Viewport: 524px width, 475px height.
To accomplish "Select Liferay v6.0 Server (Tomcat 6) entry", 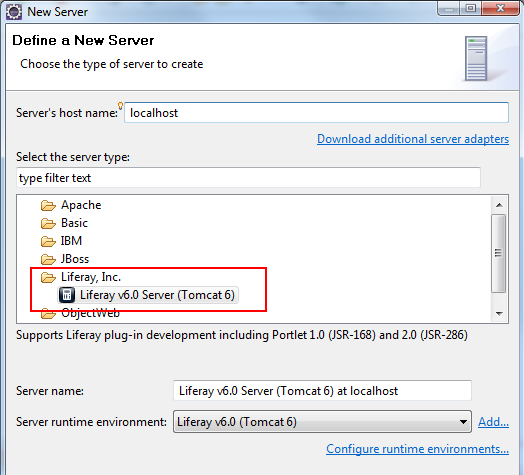I will point(148,295).
